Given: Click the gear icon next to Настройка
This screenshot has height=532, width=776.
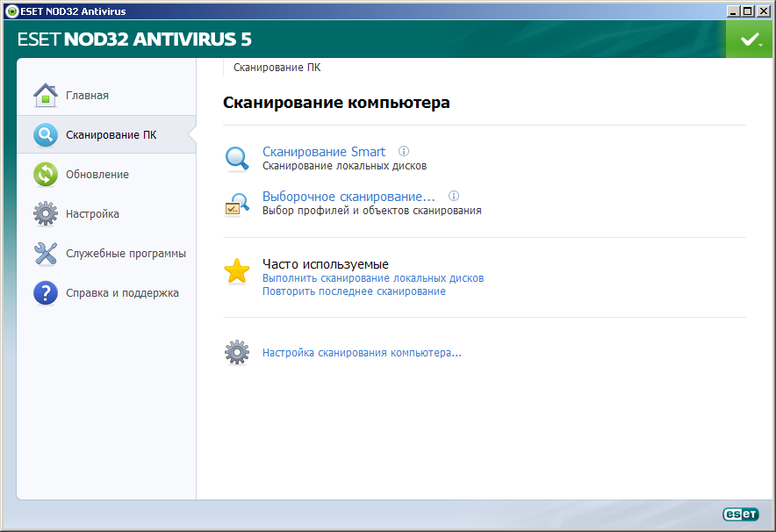Looking at the screenshot, I should 46,214.
